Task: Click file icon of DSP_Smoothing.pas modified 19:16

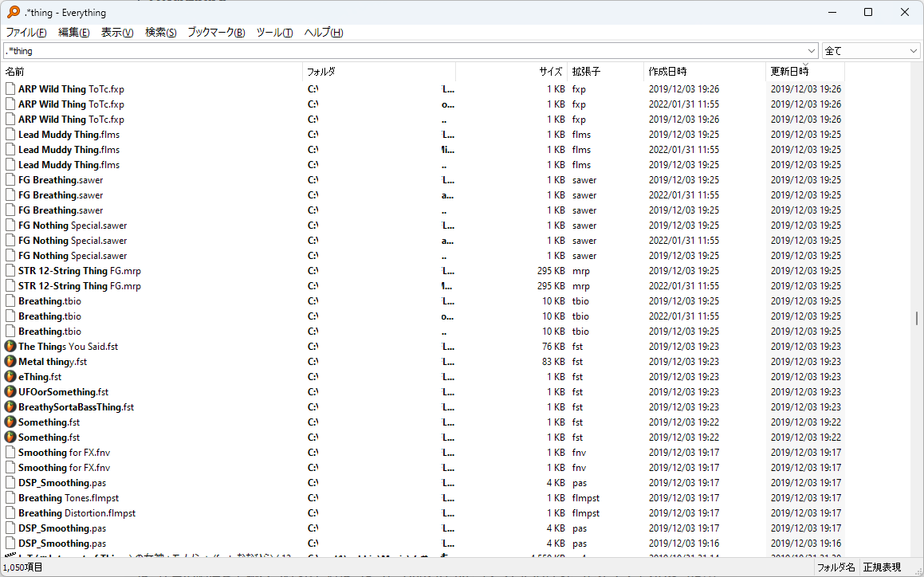Action: coord(10,544)
